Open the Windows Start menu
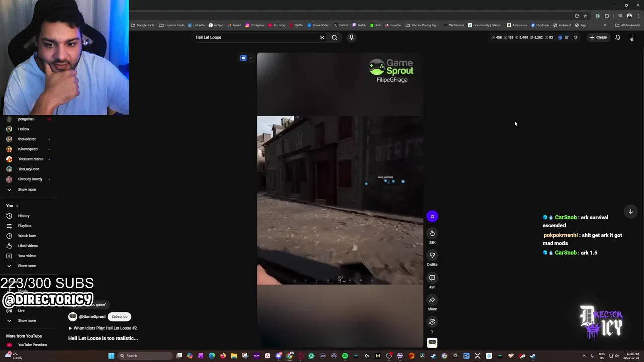The image size is (644, 362). click(111, 356)
